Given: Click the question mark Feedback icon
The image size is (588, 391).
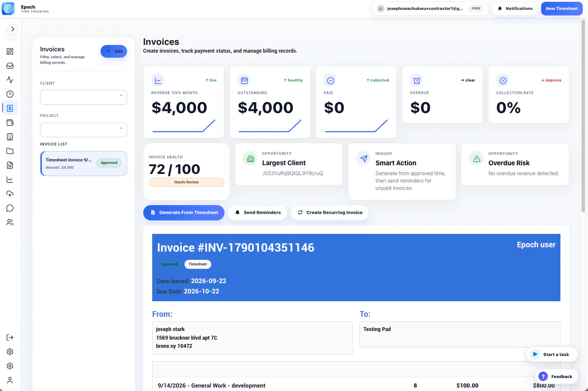Looking at the screenshot, I should 543,376.
